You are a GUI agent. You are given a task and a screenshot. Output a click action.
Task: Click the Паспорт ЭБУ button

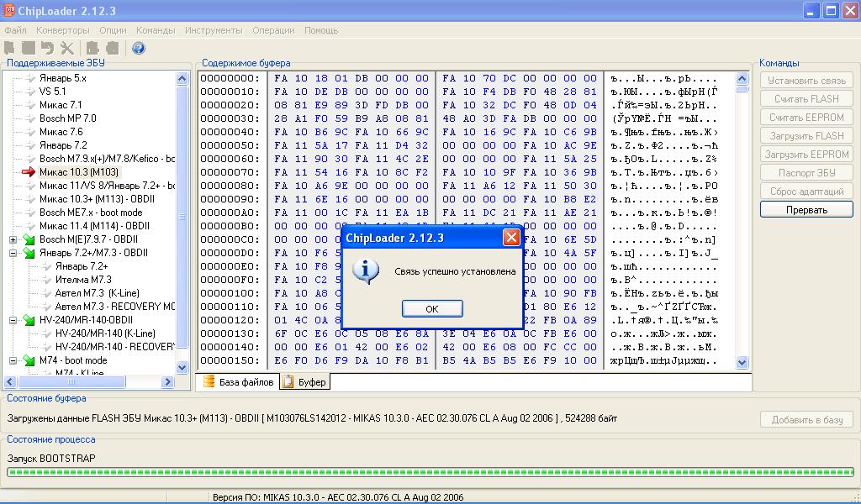[806, 173]
